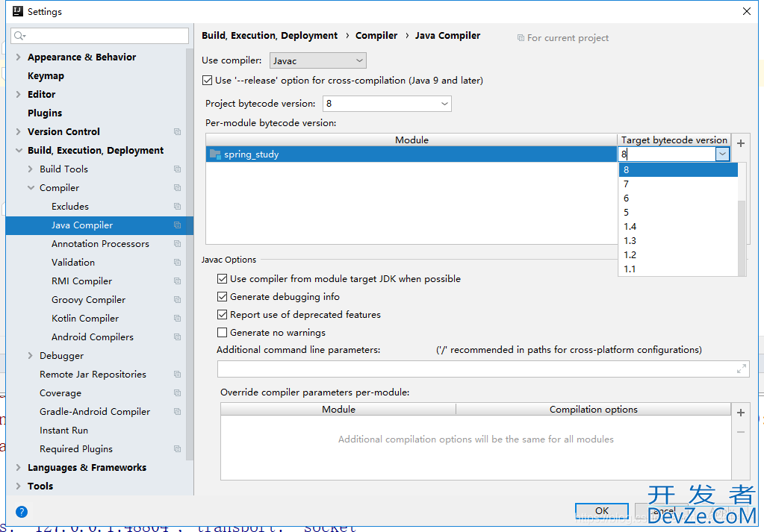Click the bytecode version list scrollbar
764x532 pixels.
742,237
